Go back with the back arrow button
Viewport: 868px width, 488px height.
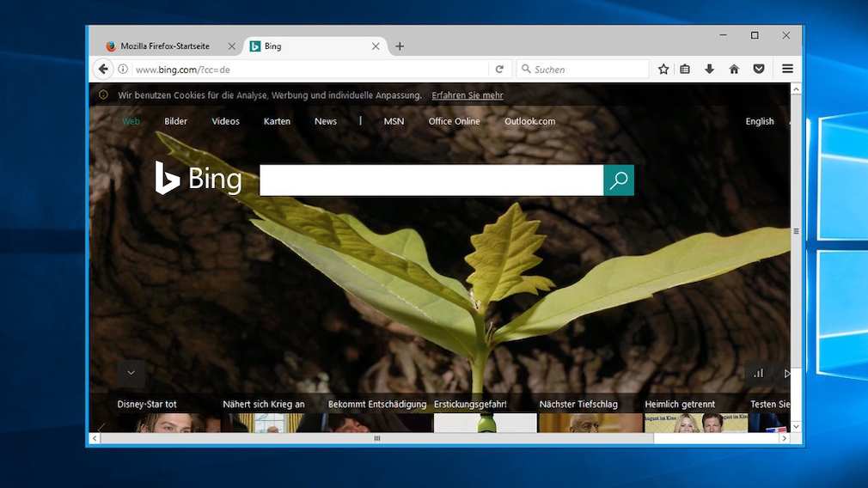pyautogui.click(x=103, y=69)
